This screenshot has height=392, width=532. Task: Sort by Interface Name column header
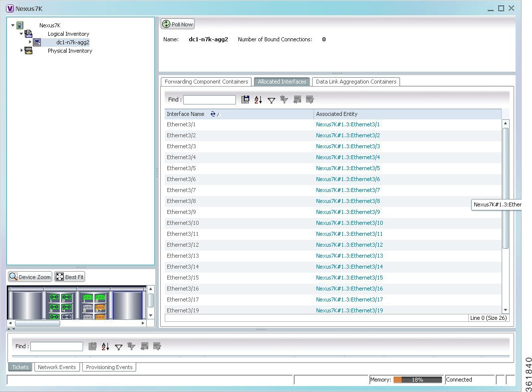239,114
